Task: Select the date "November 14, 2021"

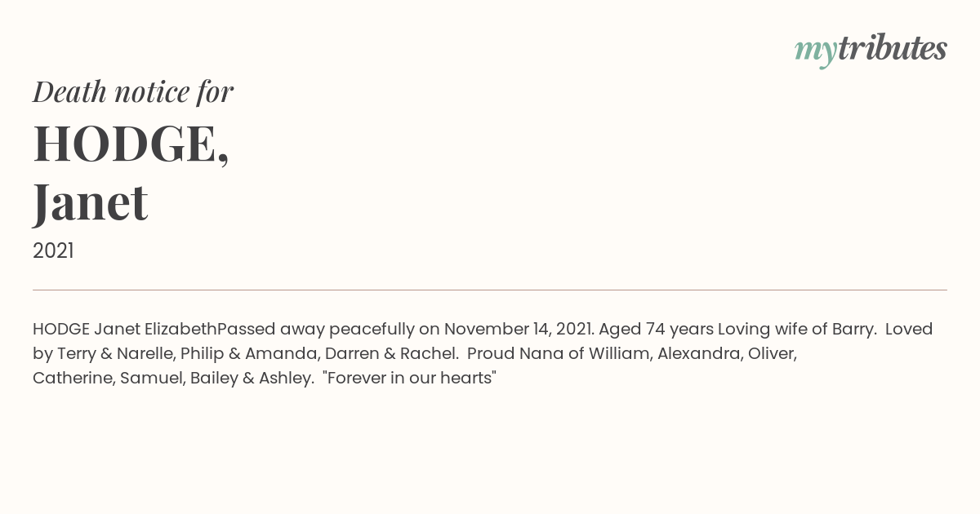Action: pos(519,330)
